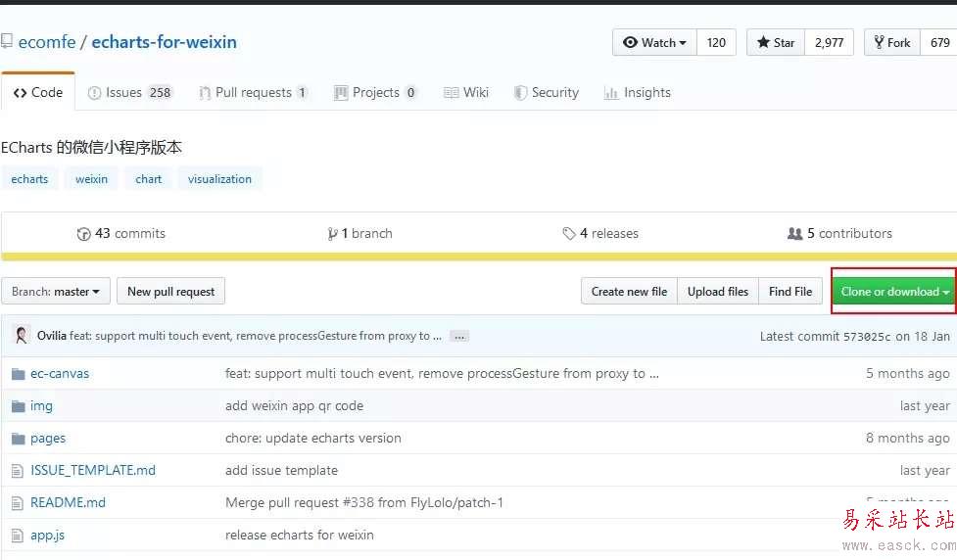The height and width of the screenshot is (560, 957).
Task: Open the Wiki tab
Action: pos(466,93)
